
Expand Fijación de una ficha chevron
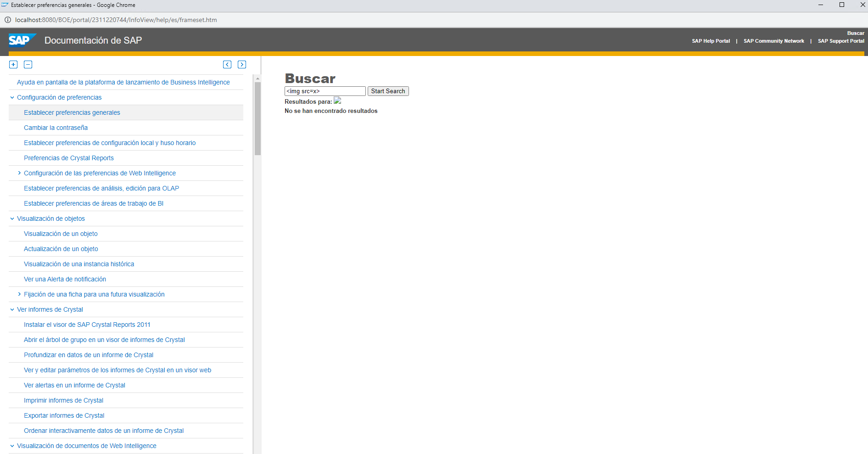(x=19, y=294)
